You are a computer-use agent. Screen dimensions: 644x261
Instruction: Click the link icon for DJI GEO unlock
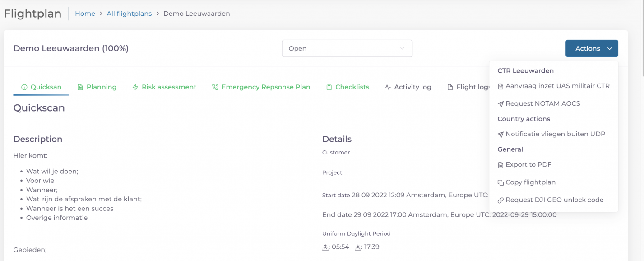[500, 200]
